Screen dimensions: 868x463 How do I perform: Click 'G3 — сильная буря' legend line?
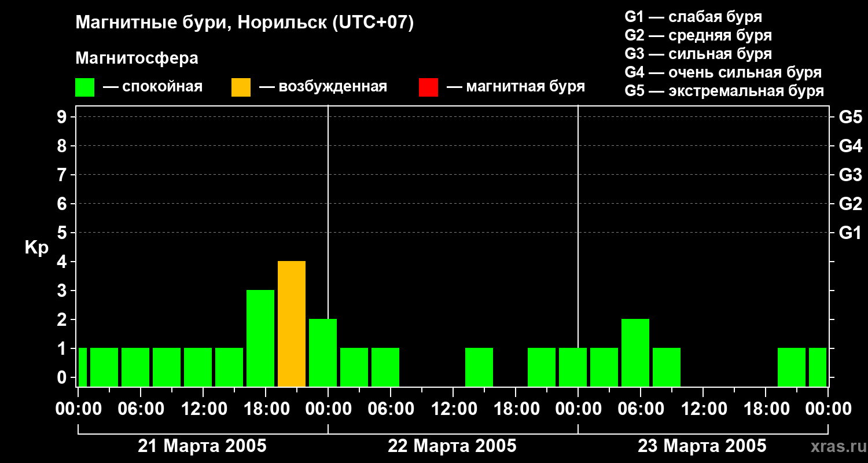pos(698,54)
